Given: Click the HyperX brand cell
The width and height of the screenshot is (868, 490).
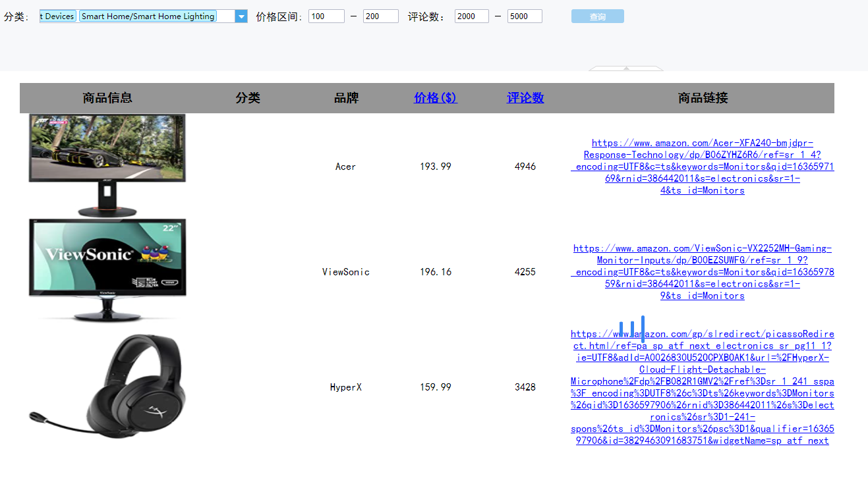Looking at the screenshot, I should [x=345, y=387].
